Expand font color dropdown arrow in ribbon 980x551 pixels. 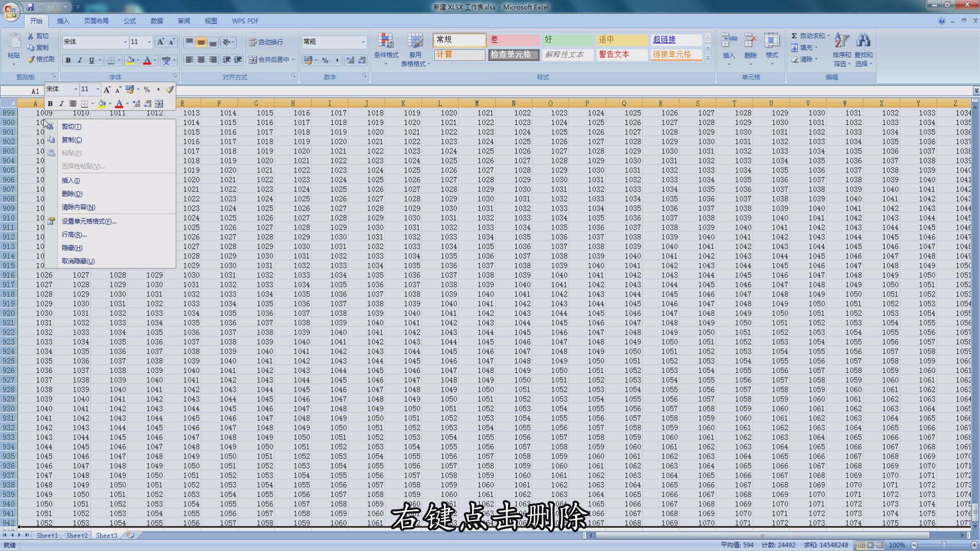pos(155,60)
